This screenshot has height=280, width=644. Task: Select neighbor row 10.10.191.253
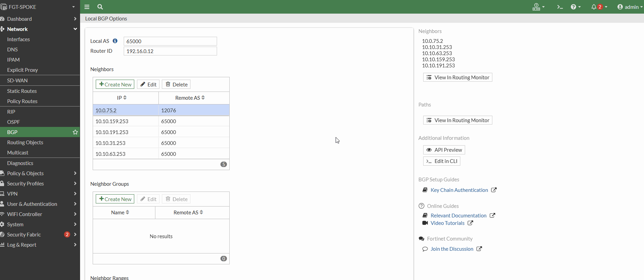[161, 132]
